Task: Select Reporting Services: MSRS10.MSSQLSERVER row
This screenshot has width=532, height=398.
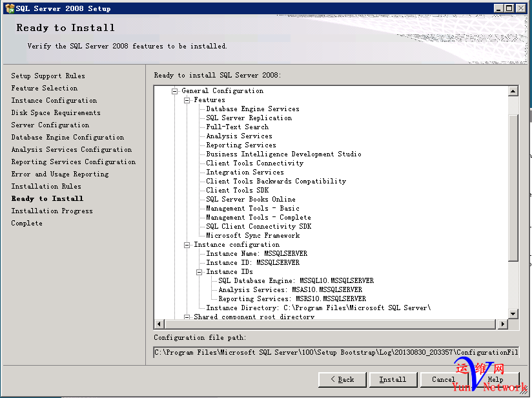Action: [x=292, y=299]
